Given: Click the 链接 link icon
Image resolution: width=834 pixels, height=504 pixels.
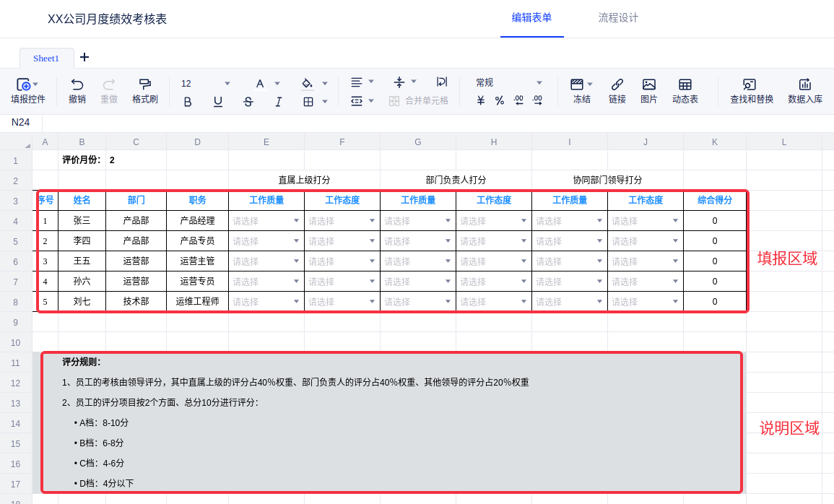Looking at the screenshot, I should coord(617,84).
